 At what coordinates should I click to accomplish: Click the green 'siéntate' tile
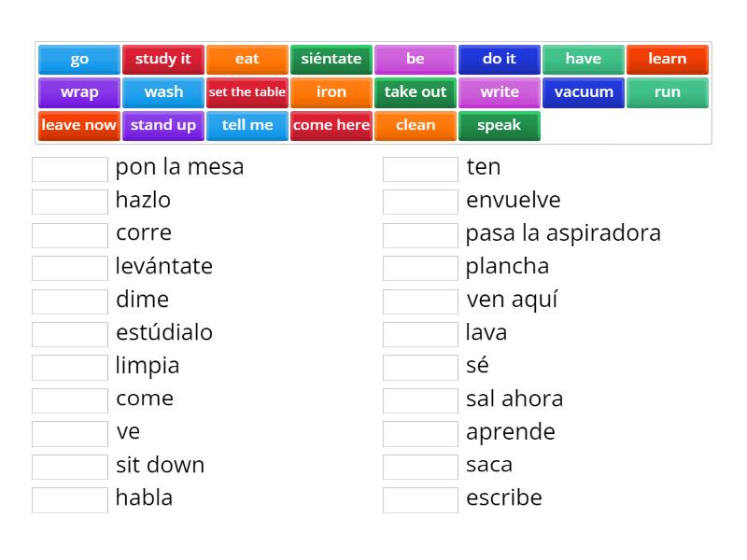click(x=331, y=59)
